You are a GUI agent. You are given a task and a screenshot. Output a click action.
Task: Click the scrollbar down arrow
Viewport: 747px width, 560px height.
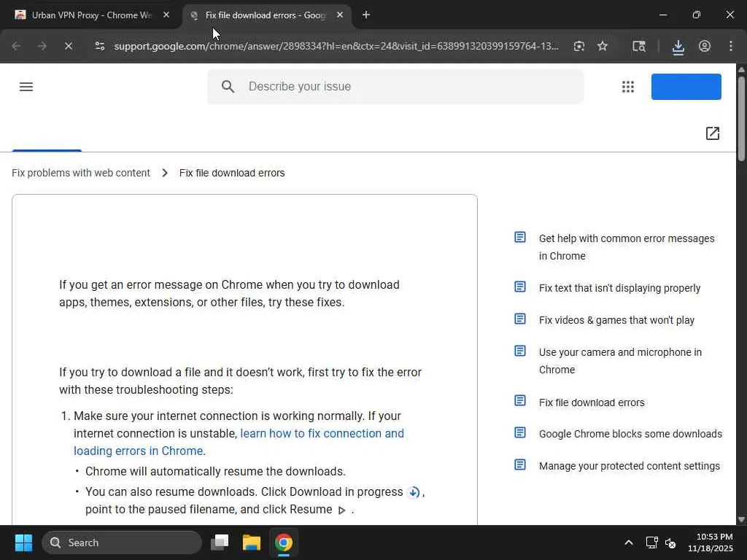point(741,519)
